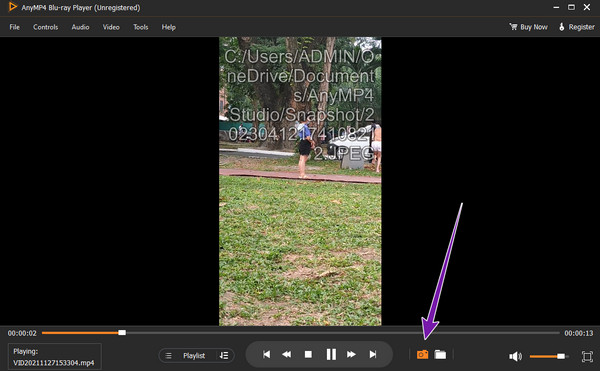Click the Register button
Viewport: 600px width, 371px height.
pyautogui.click(x=577, y=27)
